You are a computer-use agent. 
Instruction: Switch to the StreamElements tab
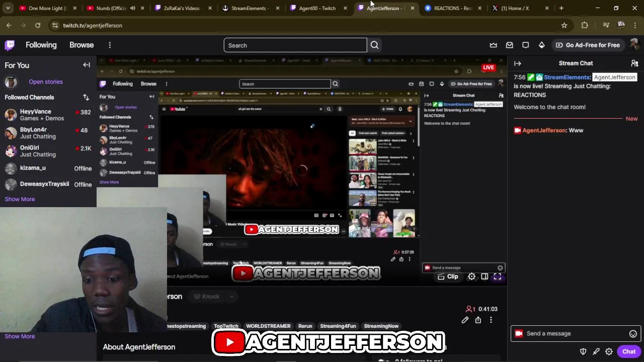point(249,8)
